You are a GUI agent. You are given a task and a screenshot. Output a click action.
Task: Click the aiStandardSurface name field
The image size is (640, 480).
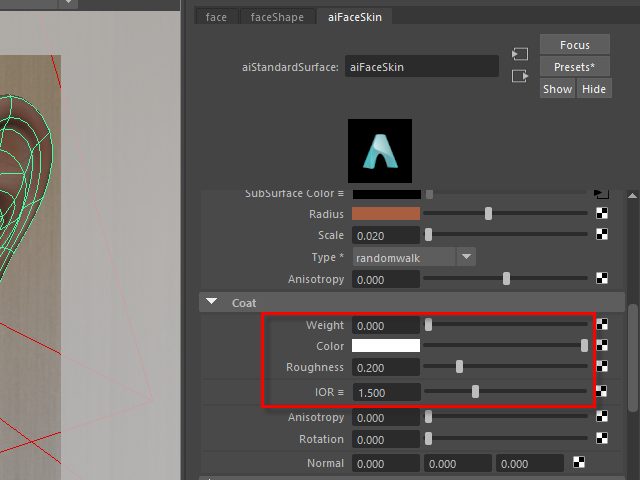[x=421, y=67]
